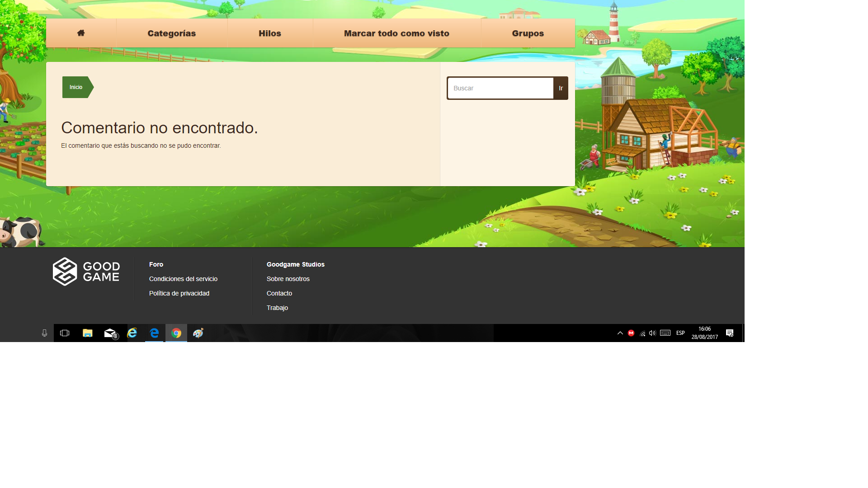Open Microsoft Edge from taskbar
Screen dimensions: 868x488
(x=154, y=333)
